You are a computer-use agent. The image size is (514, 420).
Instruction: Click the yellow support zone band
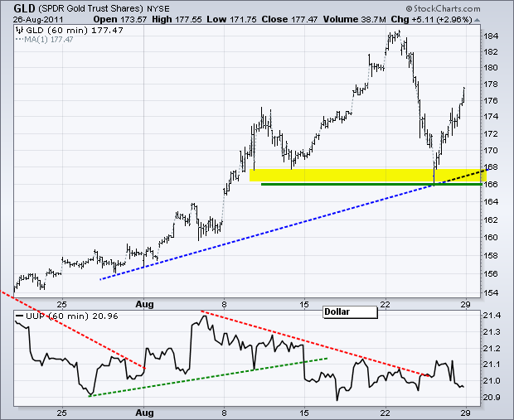coord(368,176)
